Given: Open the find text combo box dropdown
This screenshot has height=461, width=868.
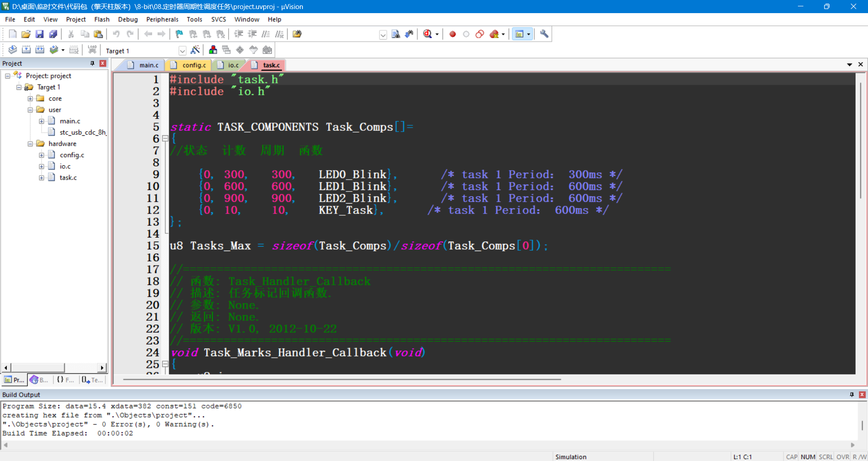Looking at the screenshot, I should (383, 35).
